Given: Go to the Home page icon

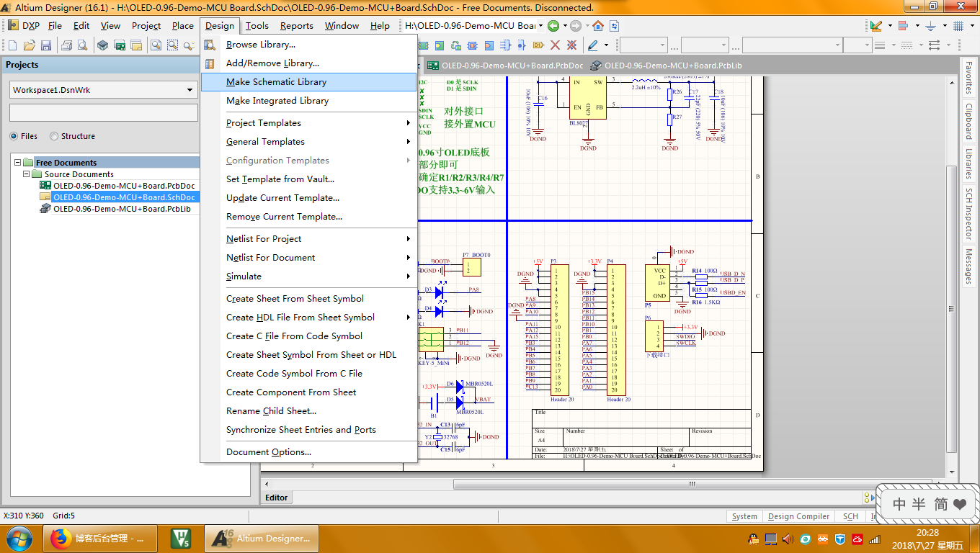Looking at the screenshot, I should coord(598,26).
